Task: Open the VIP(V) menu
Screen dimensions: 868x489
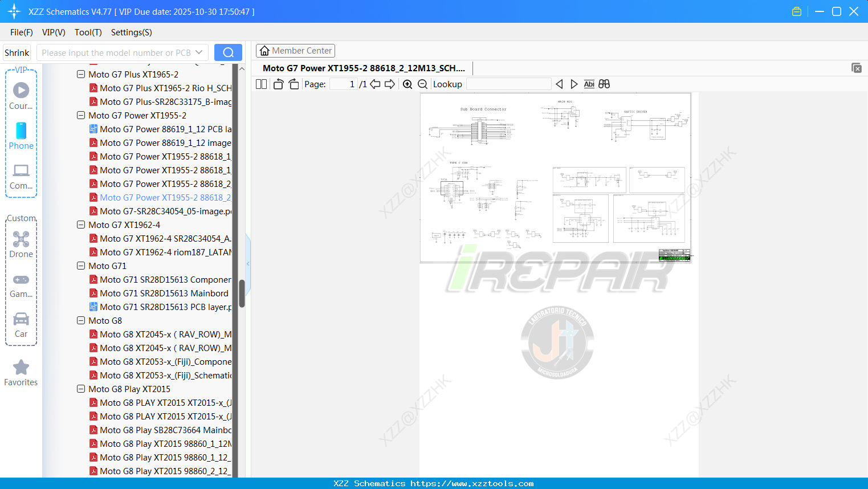Action: tap(54, 32)
